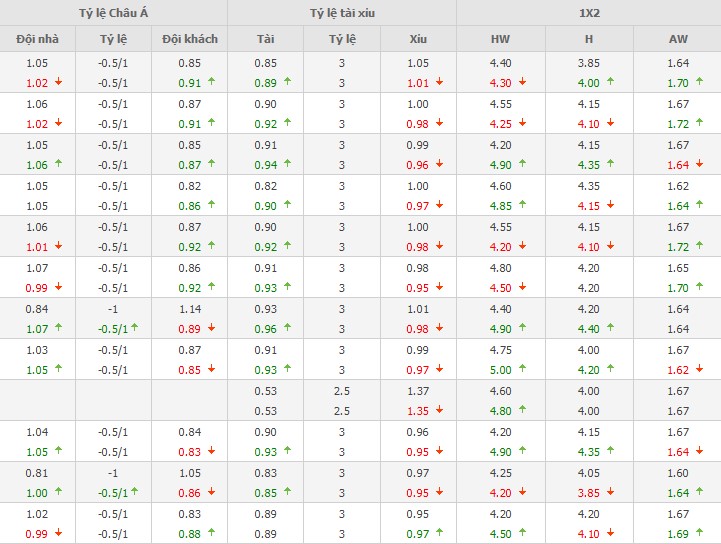Click the red down arrow beside 1.35
This screenshot has width=721, height=544.
(x=439, y=411)
